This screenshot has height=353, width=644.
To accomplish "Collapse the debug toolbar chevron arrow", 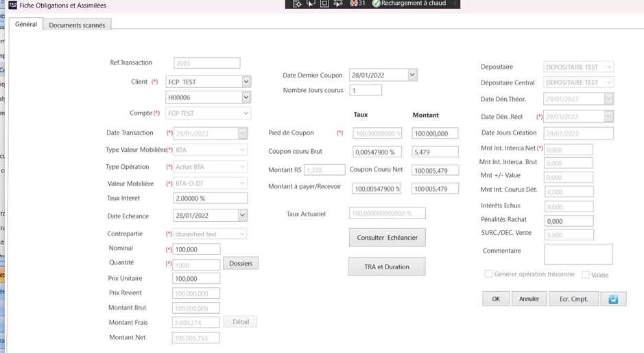I will tap(455, 3).
